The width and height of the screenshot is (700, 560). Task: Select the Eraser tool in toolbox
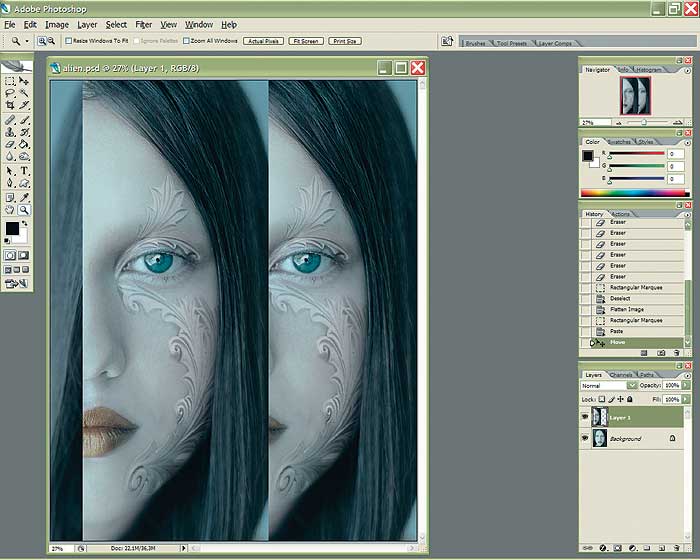(10, 144)
